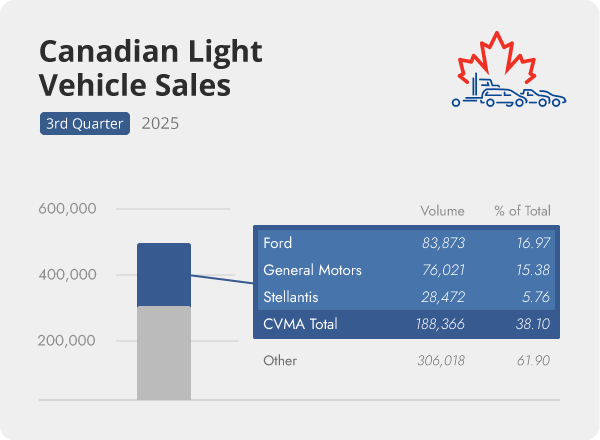This screenshot has width=600, height=440.
Task: Click General Motors' 15.38 percent value
Action: pos(531,270)
